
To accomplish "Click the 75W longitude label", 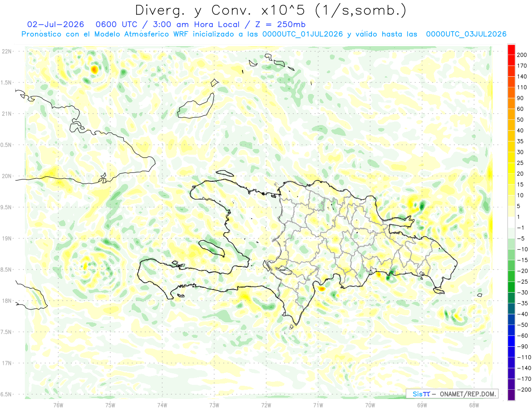I will 110,404.
